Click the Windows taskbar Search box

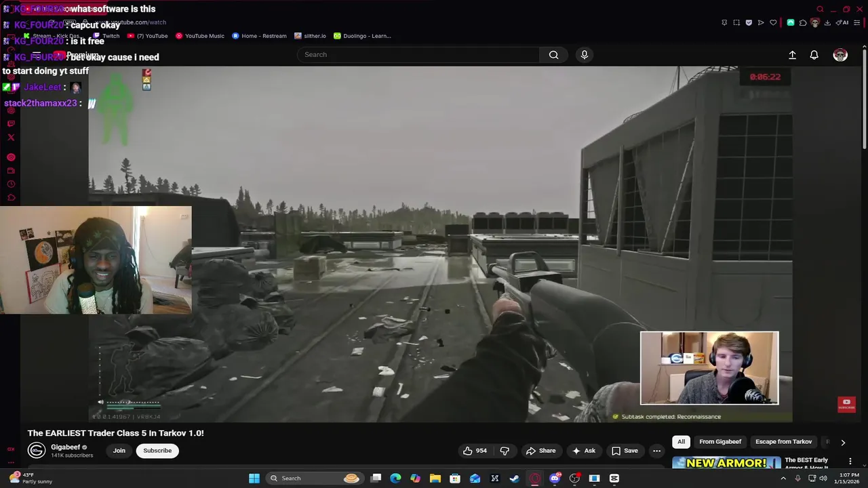[315, 479]
